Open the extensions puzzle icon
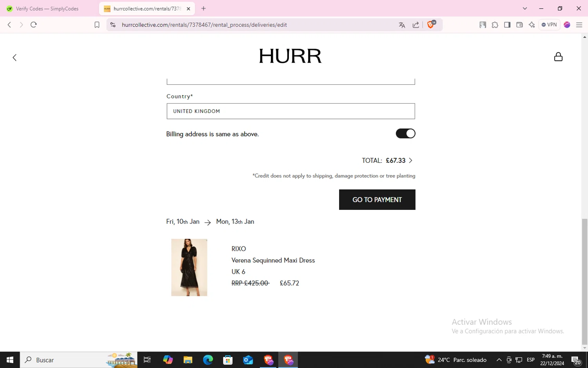This screenshot has height=368, width=588. [495, 25]
